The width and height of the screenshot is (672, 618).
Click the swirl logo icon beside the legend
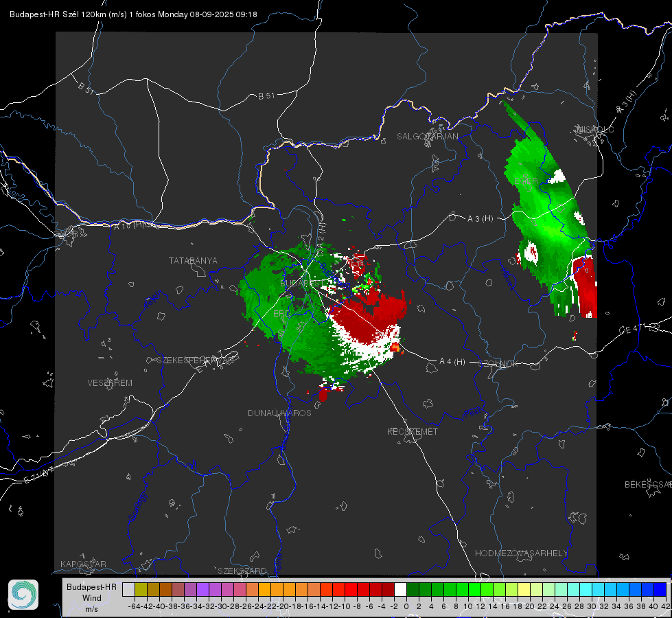click(23, 595)
